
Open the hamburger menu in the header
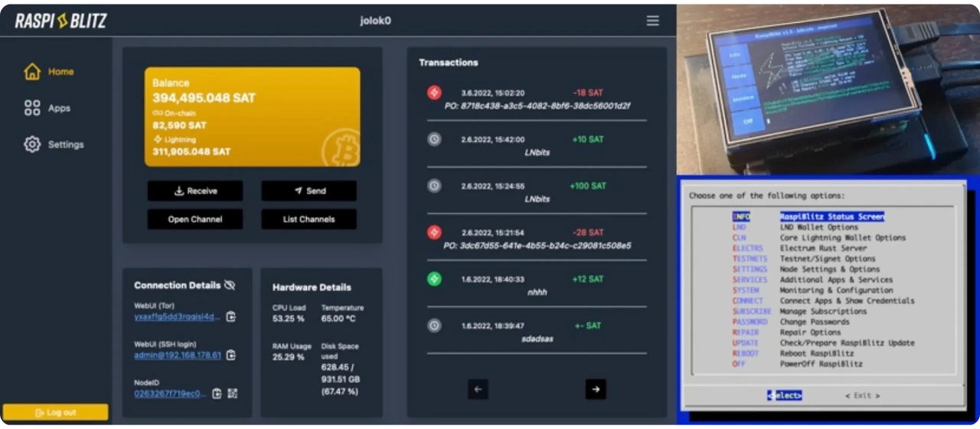(x=652, y=21)
